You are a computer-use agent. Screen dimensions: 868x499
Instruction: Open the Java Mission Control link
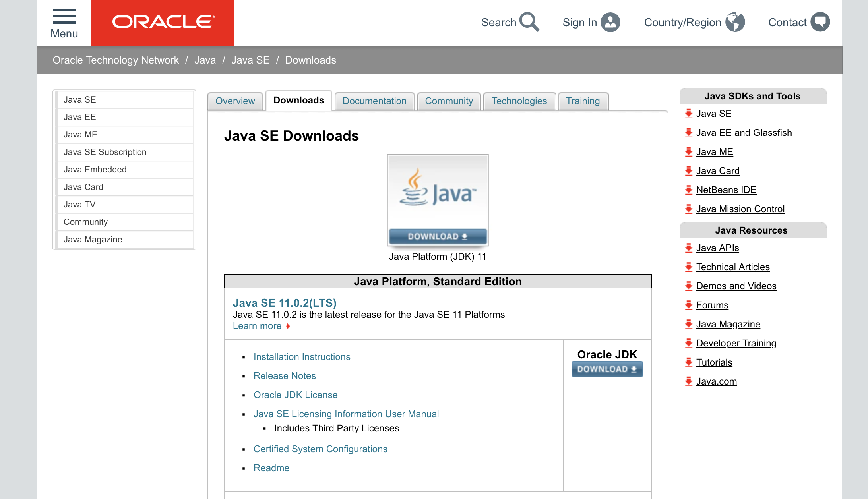(740, 209)
